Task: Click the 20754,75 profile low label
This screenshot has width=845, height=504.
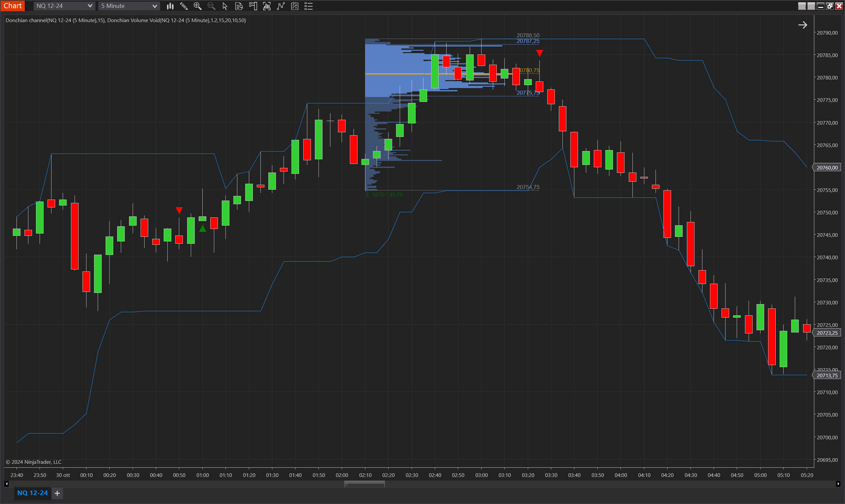Action: (528, 187)
